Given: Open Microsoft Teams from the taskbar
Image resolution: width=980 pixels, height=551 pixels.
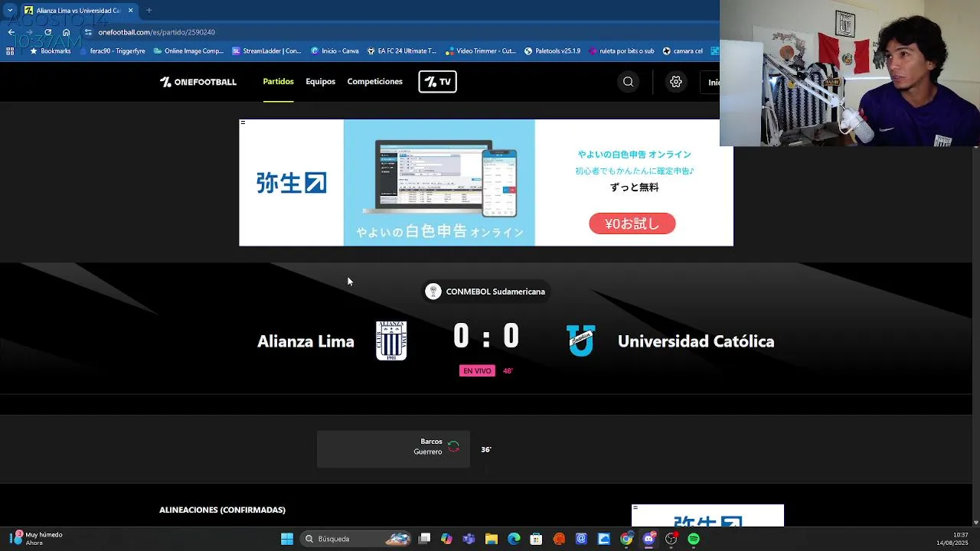Looking at the screenshot, I should tap(469, 539).
